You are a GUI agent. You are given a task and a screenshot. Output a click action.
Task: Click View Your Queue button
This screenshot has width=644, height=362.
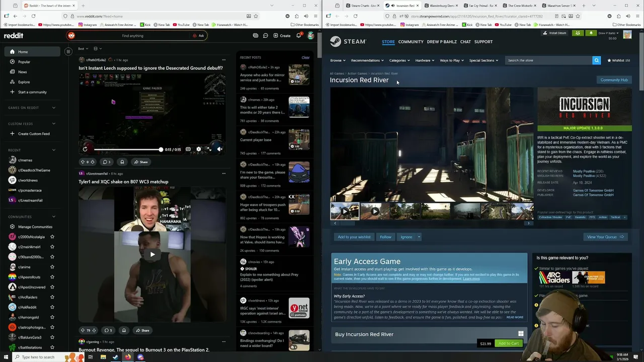click(605, 237)
